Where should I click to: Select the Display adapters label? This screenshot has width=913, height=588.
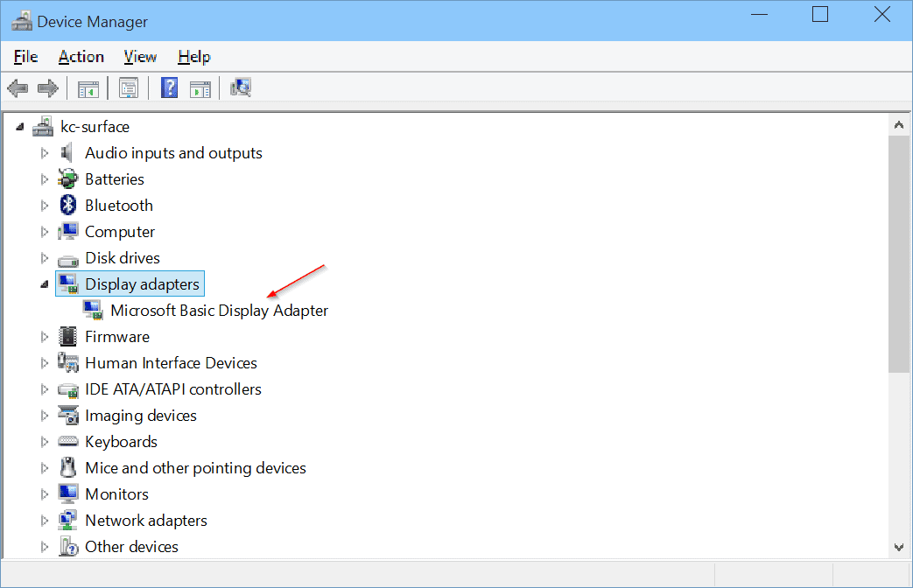tap(142, 284)
